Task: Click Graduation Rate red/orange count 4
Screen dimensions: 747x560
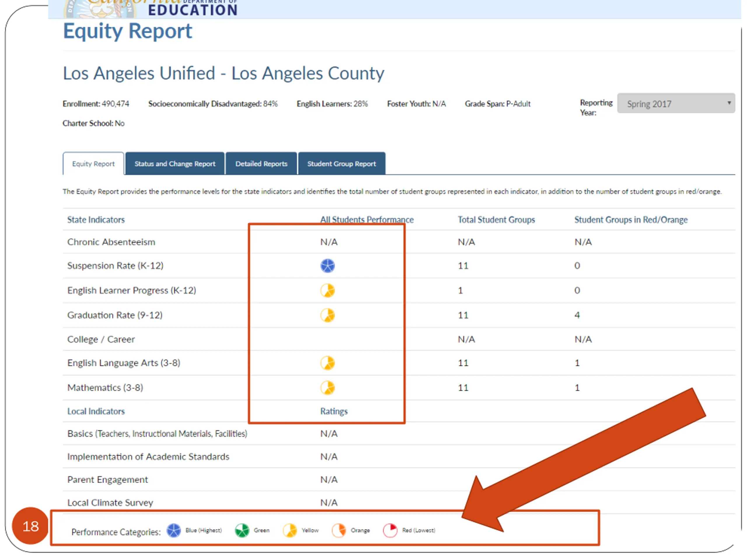Action: pyautogui.click(x=577, y=315)
